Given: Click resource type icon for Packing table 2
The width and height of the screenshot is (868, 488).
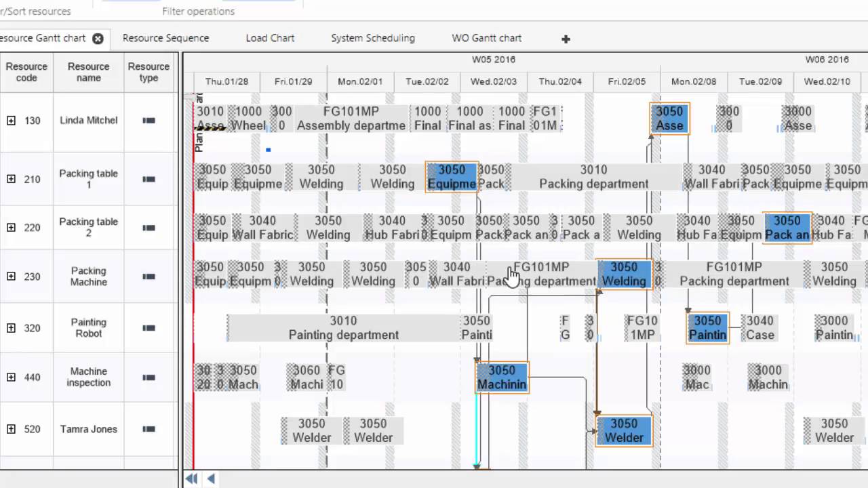Looking at the screenshot, I should click(x=149, y=228).
